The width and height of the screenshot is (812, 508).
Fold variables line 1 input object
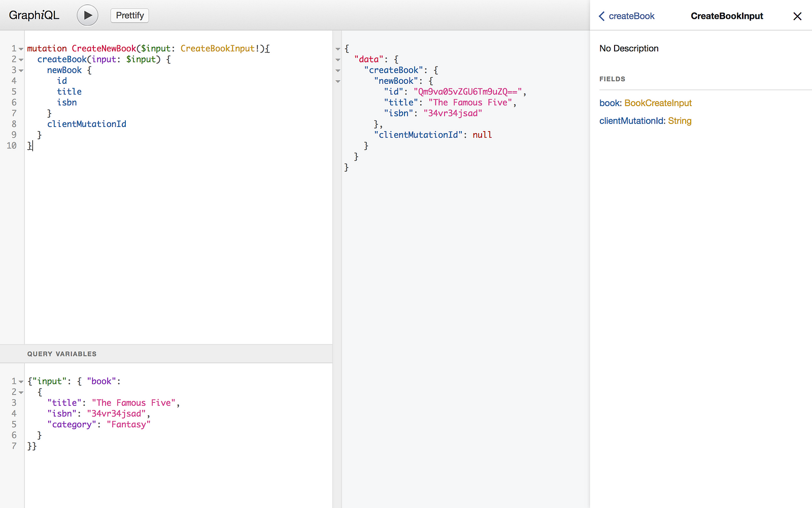[x=21, y=382]
